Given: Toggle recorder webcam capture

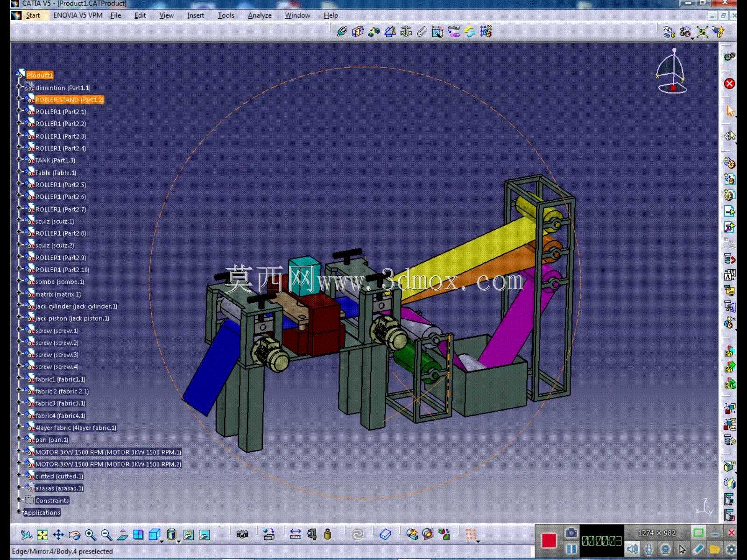Looking at the screenshot, I should coord(665,549).
